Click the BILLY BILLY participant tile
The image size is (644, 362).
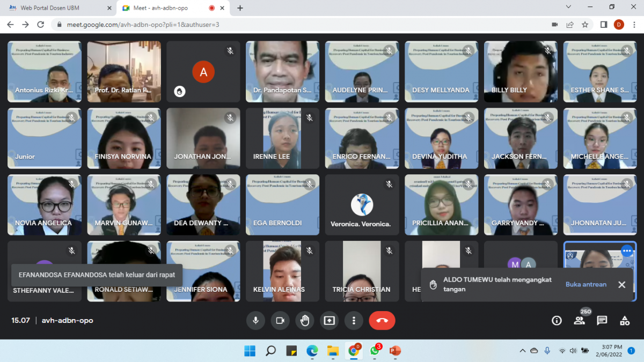(521, 72)
